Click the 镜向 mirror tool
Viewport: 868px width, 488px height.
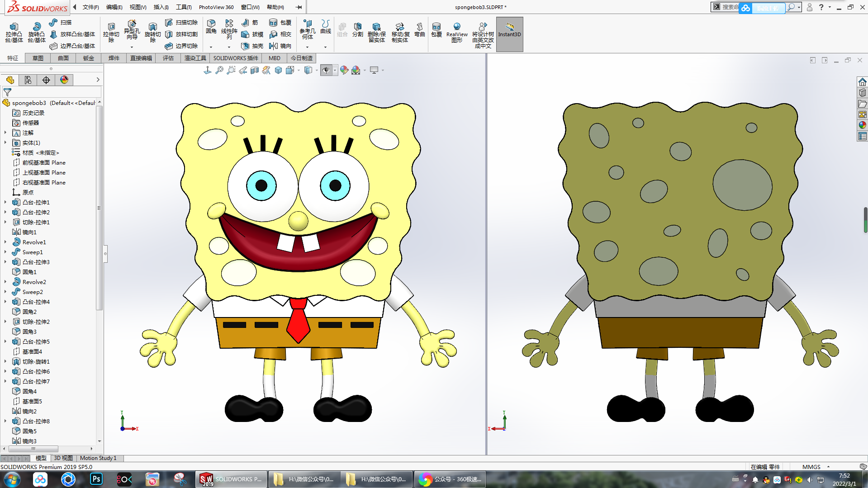(280, 46)
